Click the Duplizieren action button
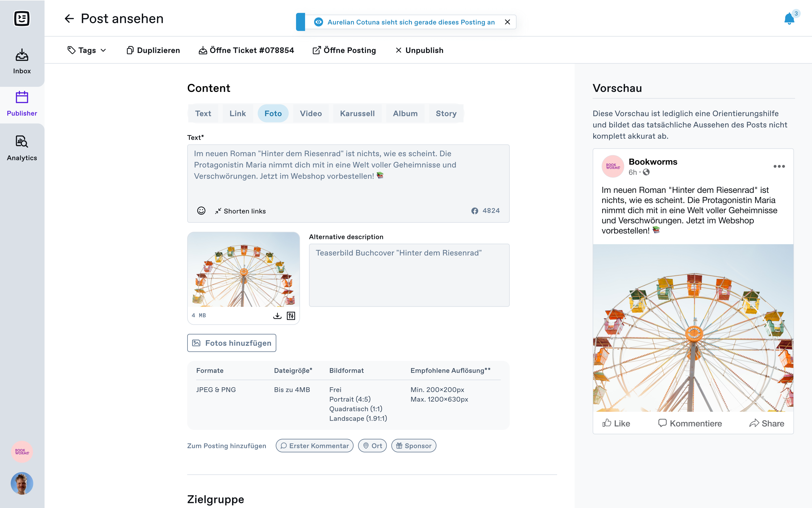The width and height of the screenshot is (812, 508). pos(153,50)
